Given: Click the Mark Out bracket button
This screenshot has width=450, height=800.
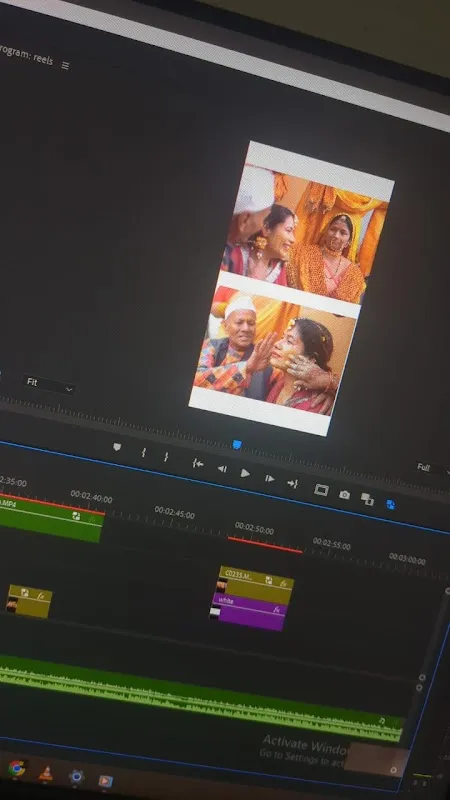Looking at the screenshot, I should (x=166, y=457).
